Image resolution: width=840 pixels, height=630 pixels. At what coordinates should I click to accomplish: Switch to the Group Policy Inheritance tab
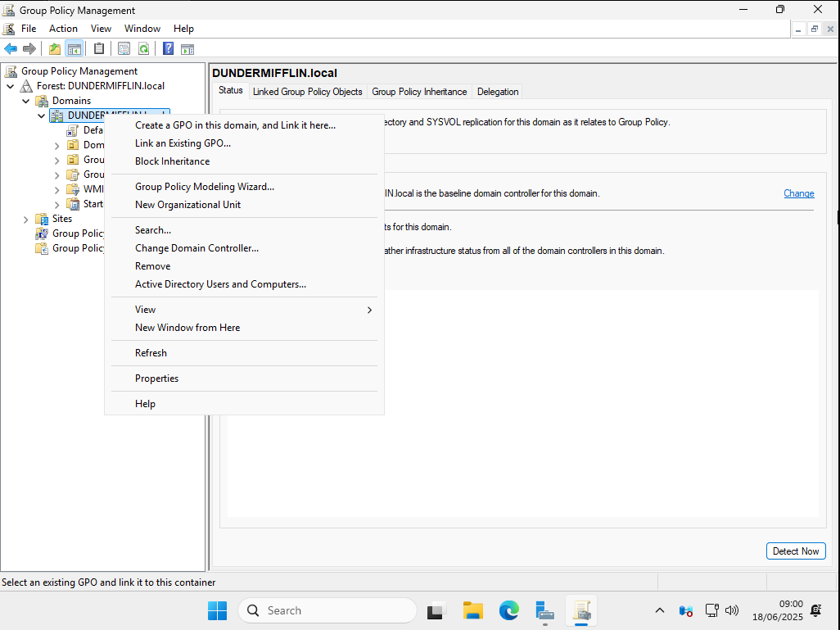(x=419, y=92)
